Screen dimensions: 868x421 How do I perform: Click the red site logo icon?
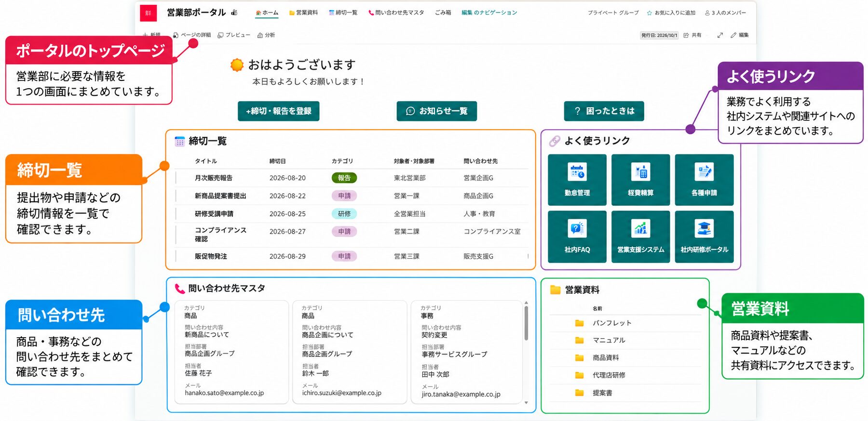[148, 13]
